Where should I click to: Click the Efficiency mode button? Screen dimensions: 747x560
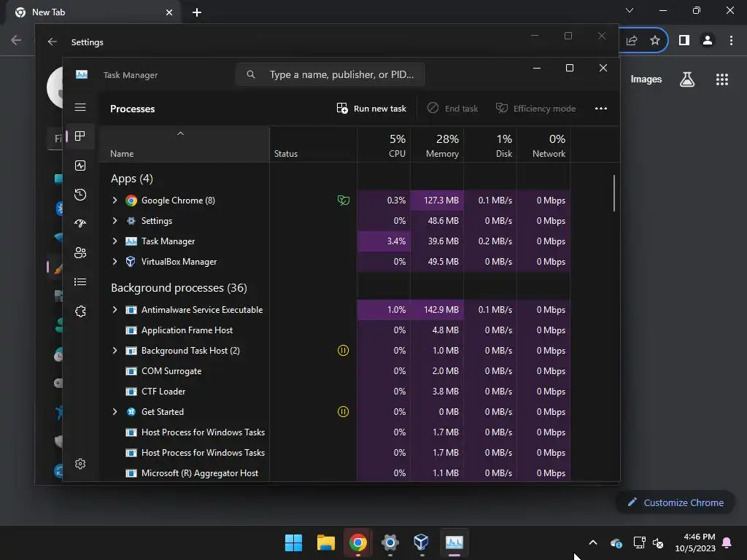tap(535, 109)
